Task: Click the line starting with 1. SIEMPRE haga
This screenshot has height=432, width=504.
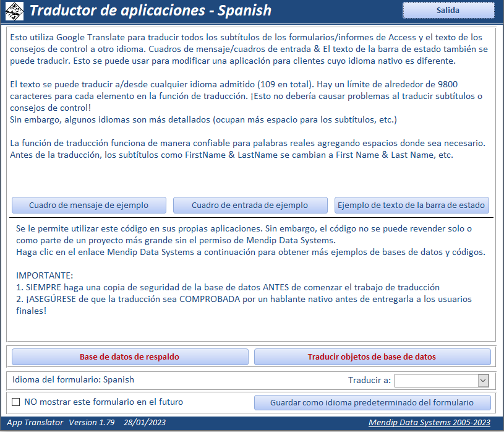Action: [x=228, y=287]
